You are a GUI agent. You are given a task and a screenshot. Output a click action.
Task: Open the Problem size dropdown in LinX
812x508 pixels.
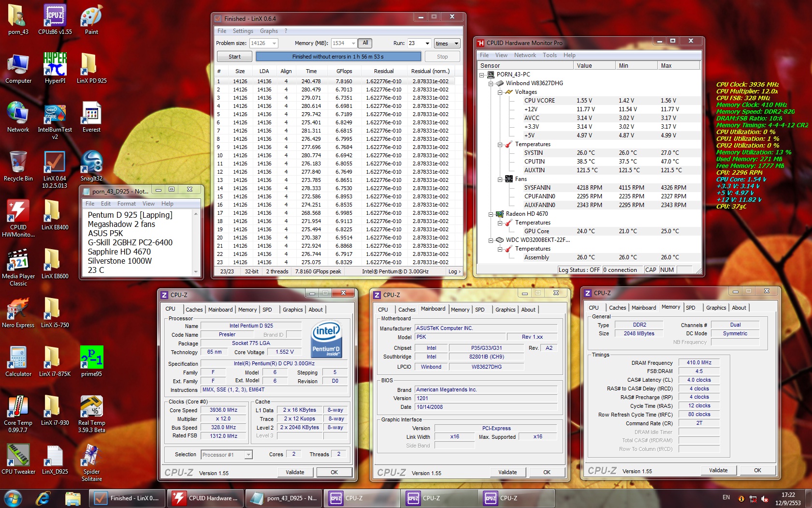coord(275,44)
